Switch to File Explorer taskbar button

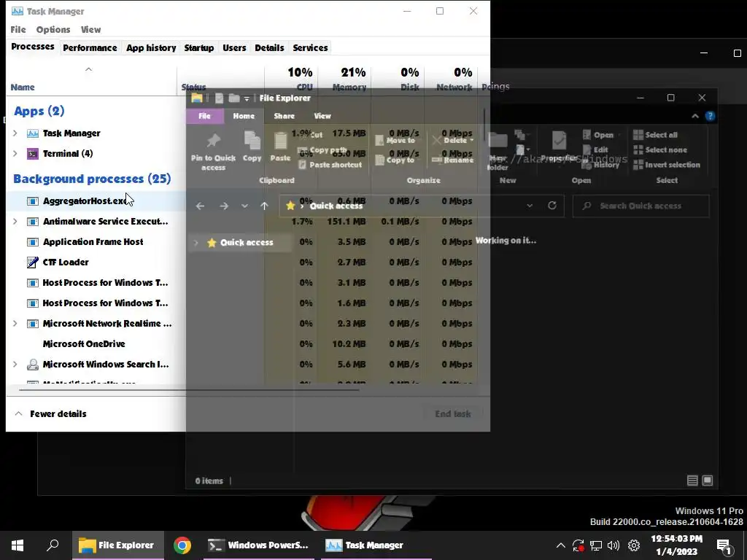coord(117,545)
